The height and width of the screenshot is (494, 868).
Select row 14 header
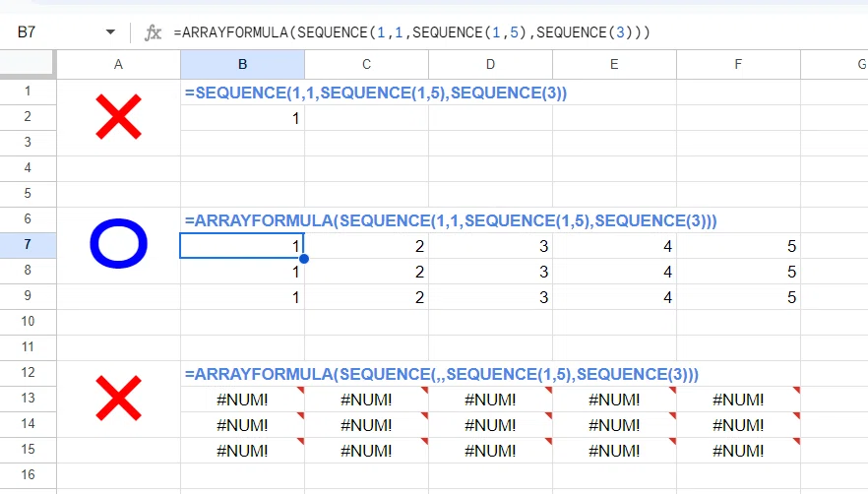click(x=28, y=424)
